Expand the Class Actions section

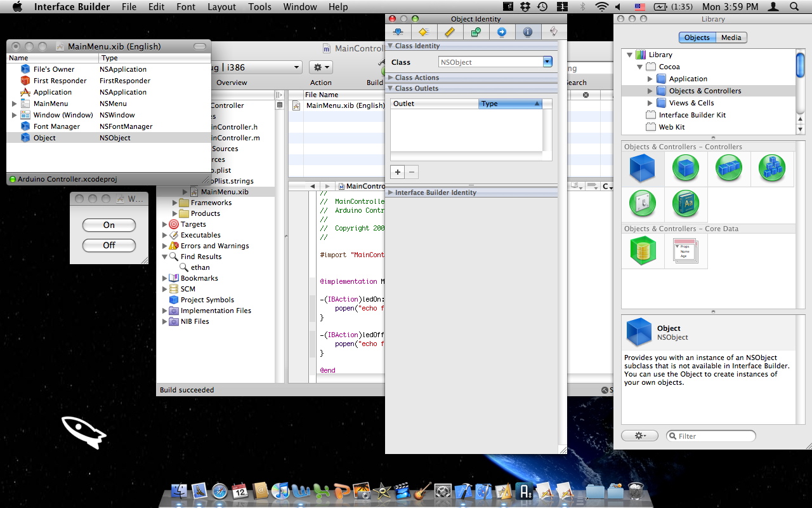click(391, 77)
